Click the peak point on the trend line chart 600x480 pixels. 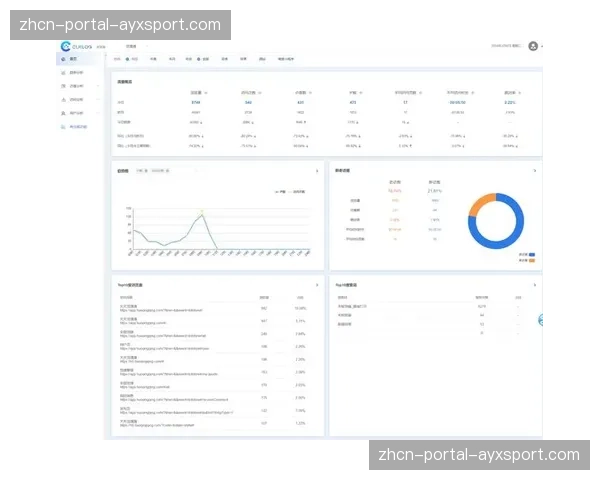(x=202, y=213)
